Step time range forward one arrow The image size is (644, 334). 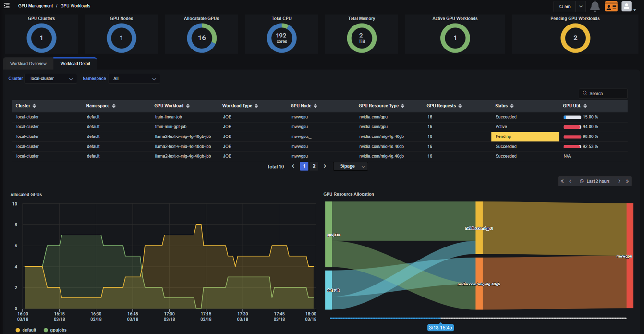point(619,181)
